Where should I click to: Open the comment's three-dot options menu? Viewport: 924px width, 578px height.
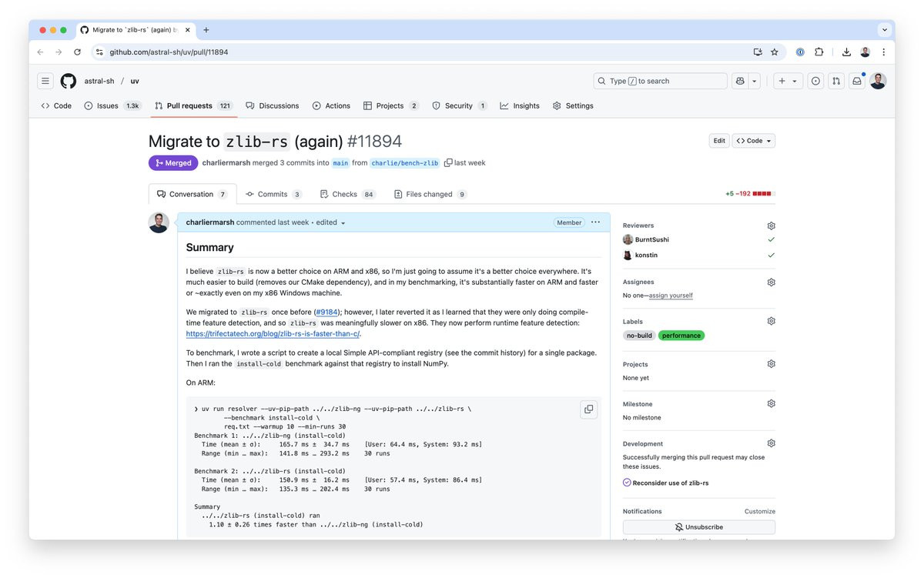pos(595,222)
